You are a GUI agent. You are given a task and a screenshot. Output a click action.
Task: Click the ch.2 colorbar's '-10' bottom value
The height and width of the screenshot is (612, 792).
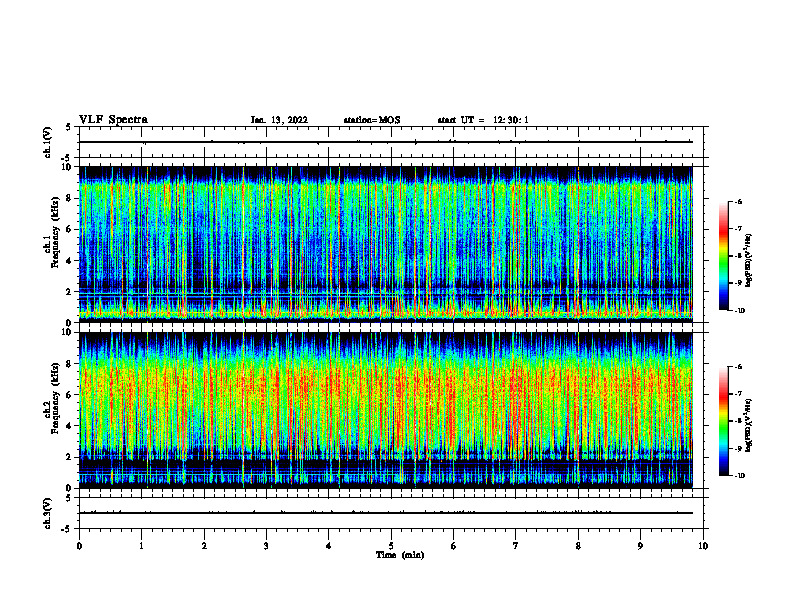(739, 475)
